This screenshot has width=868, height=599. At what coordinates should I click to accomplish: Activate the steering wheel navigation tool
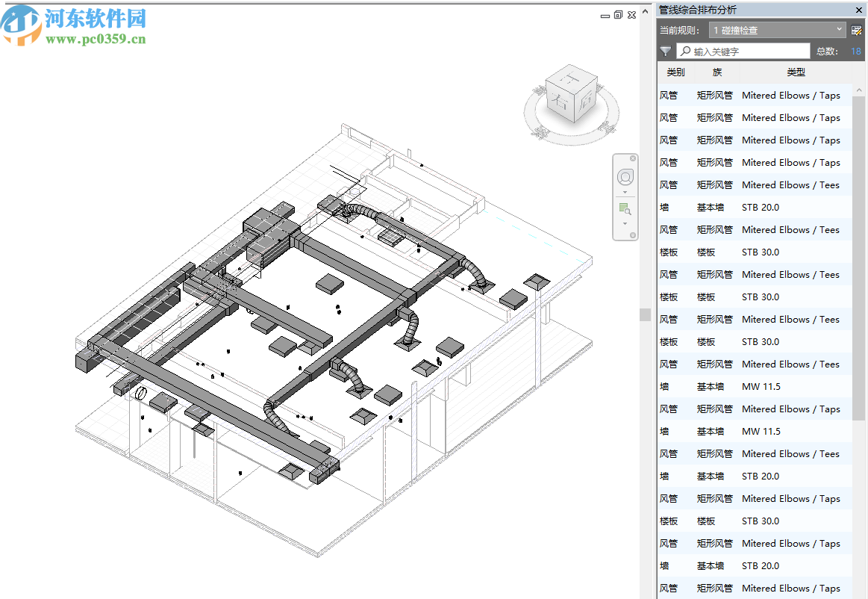[625, 177]
